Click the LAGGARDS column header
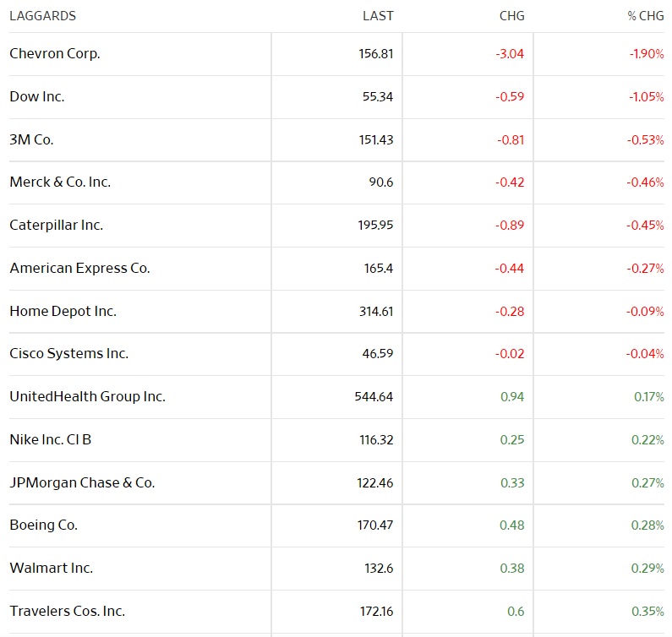This screenshot has width=672, height=637. (42, 16)
